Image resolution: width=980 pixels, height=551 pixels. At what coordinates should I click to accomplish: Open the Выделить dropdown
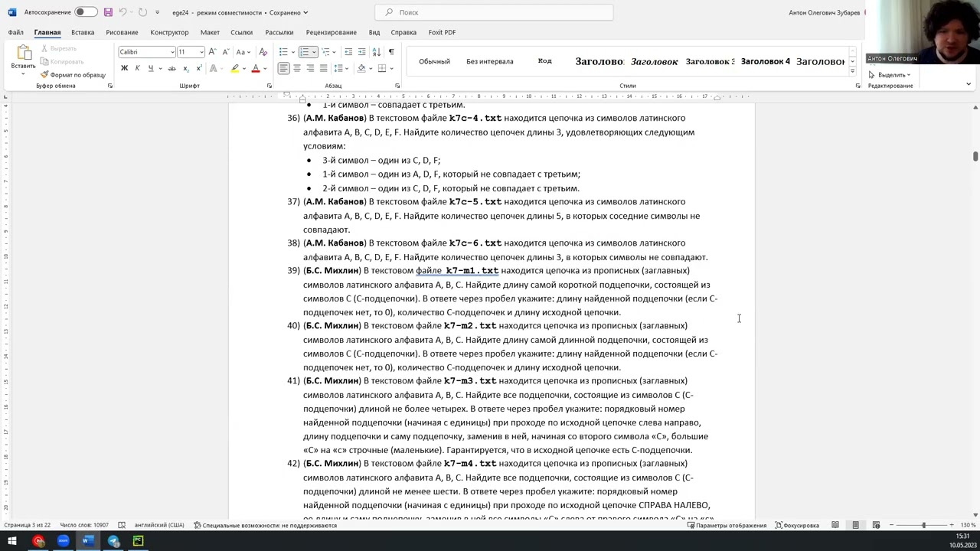890,75
